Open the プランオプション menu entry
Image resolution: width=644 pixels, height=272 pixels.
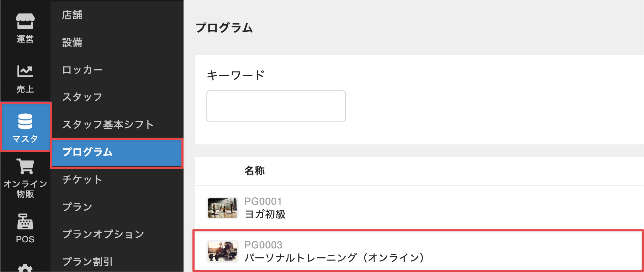click(103, 234)
